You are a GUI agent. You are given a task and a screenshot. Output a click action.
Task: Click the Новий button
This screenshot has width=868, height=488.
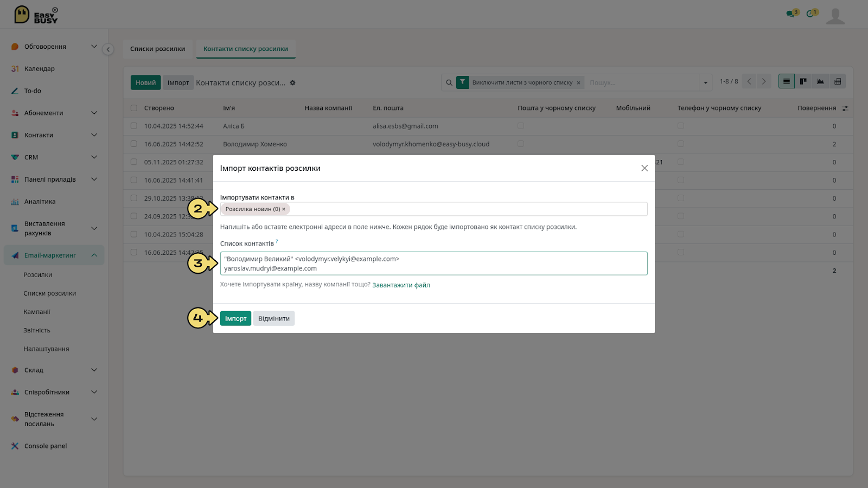coord(145,83)
